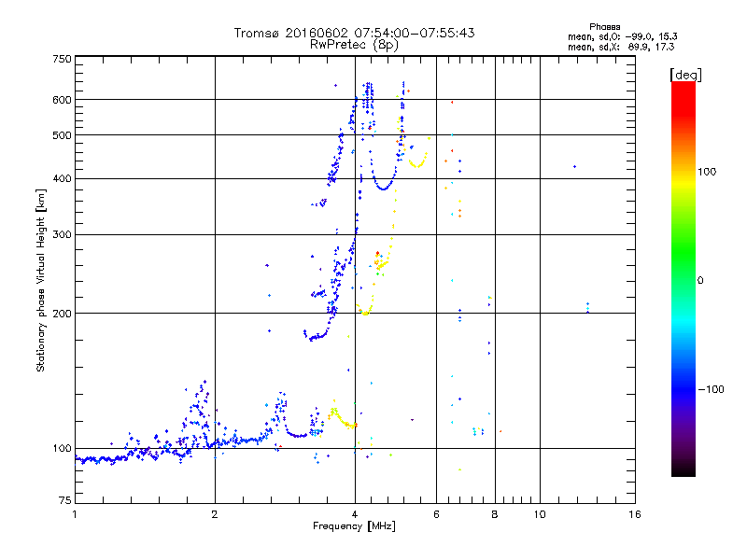Click the '500' y-axis tick label

[62, 135]
